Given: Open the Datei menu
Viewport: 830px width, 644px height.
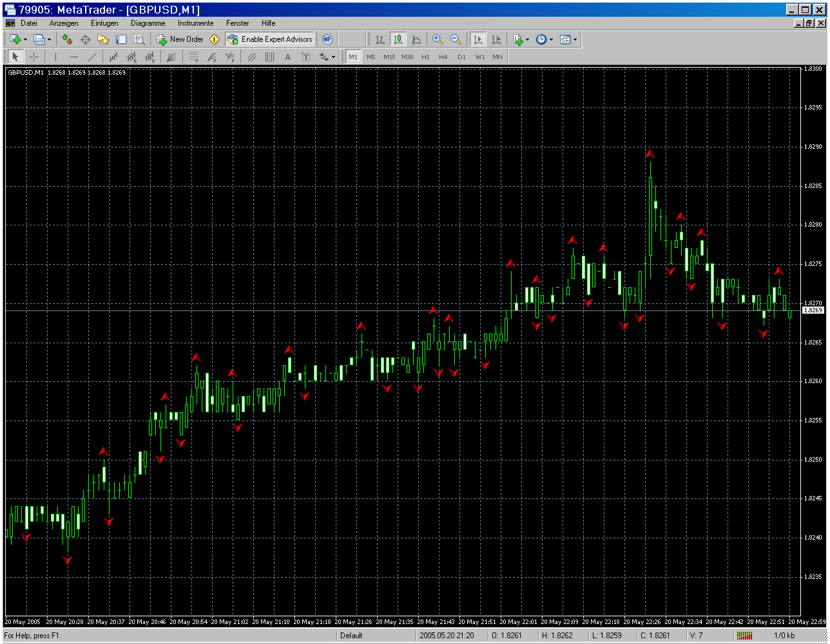Looking at the screenshot, I should [x=29, y=23].
